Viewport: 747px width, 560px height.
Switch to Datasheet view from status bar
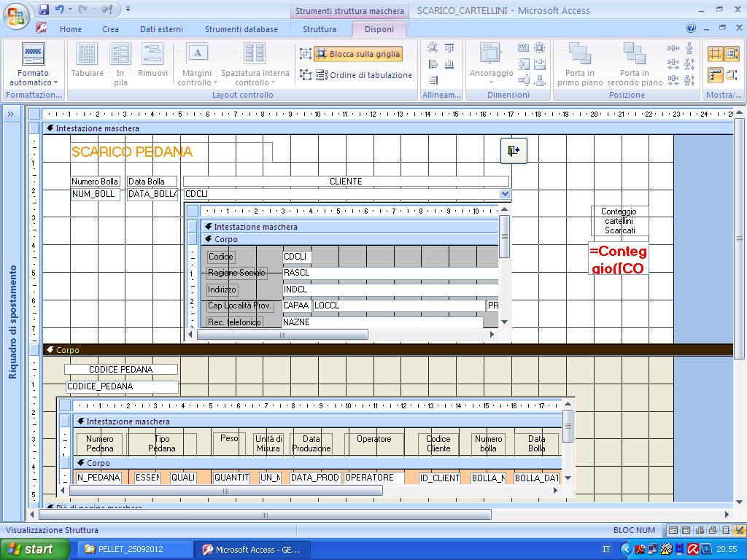click(686, 530)
